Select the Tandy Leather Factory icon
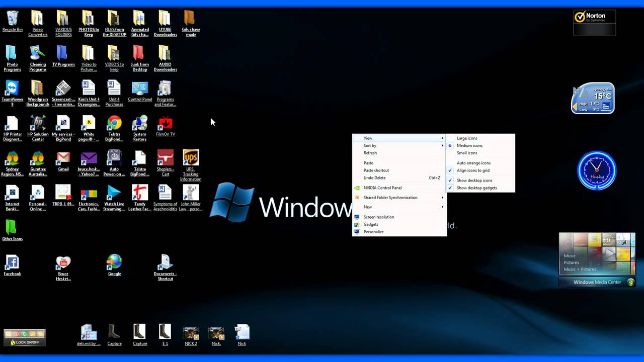 [140, 198]
